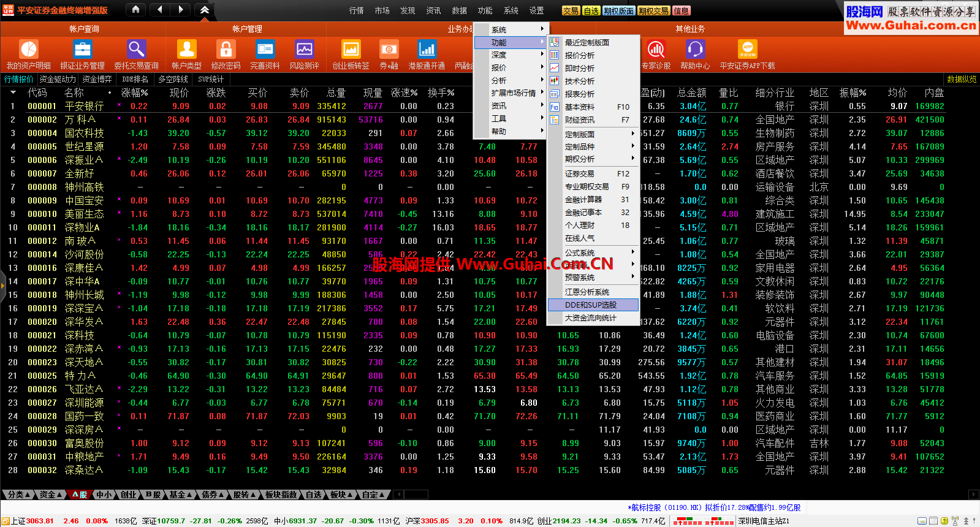Screen dimensions: 980x527
Task: Open the 市场 top menu
Action: coord(382,10)
